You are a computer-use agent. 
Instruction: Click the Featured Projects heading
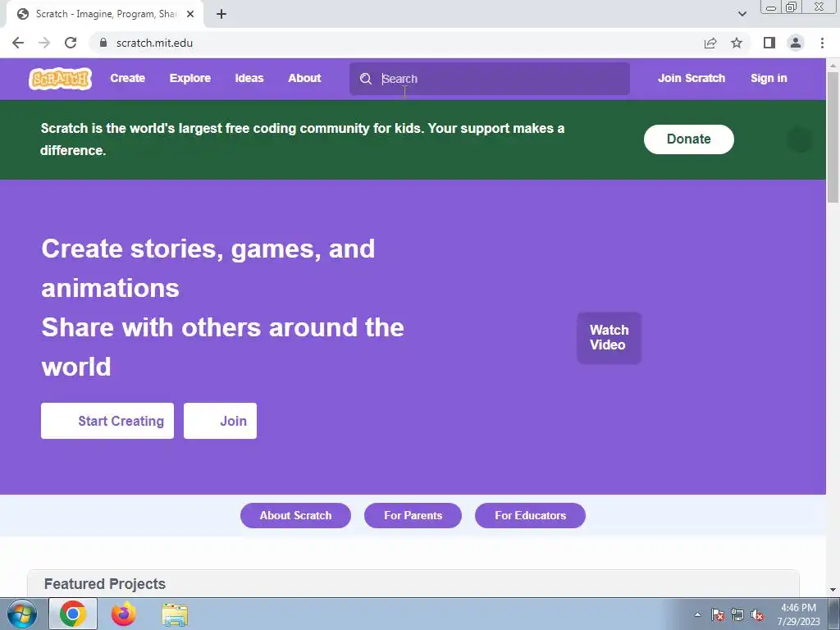(x=105, y=584)
